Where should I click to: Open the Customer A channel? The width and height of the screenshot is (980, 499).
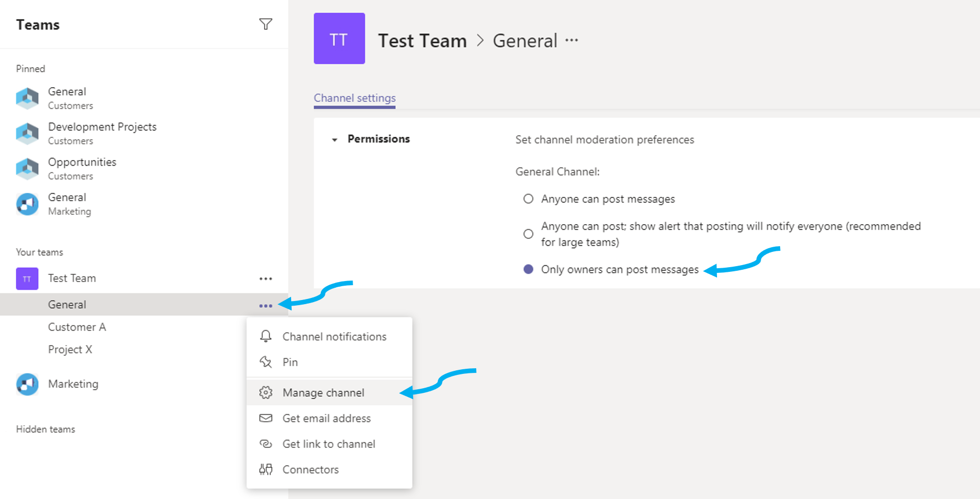coord(77,327)
